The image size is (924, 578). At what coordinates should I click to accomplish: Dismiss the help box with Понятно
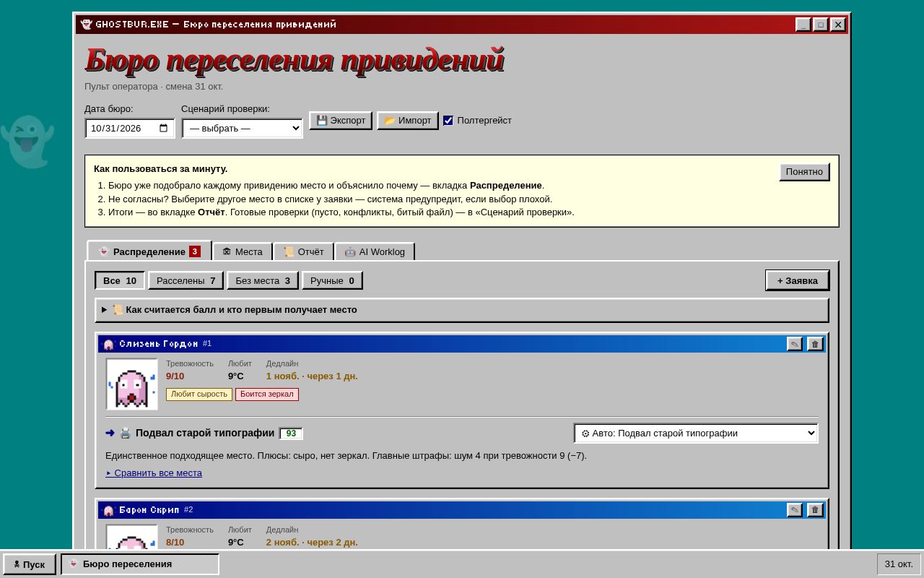pos(804,172)
